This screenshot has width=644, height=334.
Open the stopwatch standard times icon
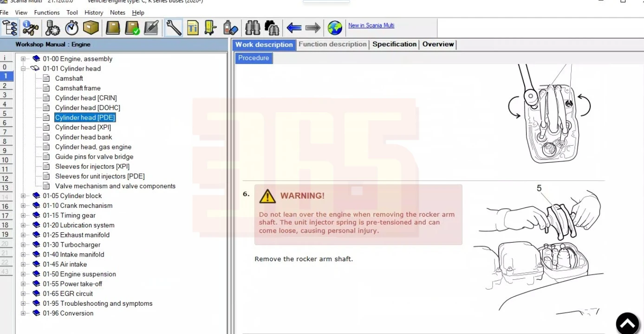72,28
